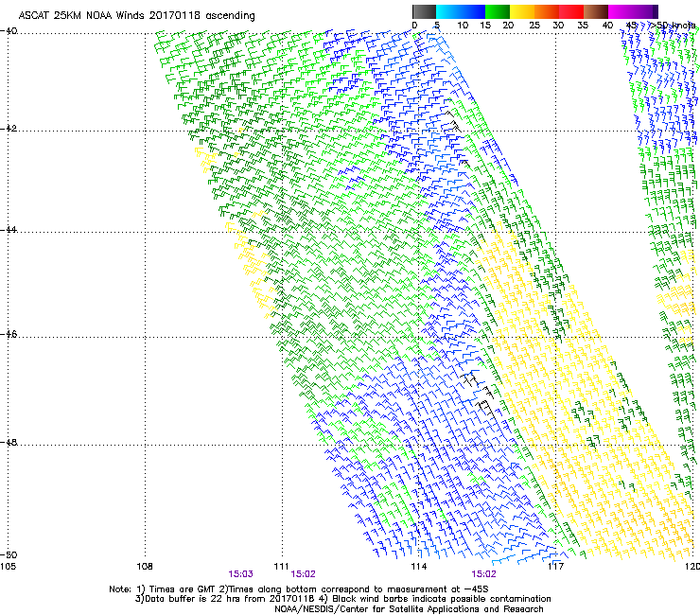Screen dimensions: 700x615
Task: Click the legend value 25
Action: tap(534, 26)
